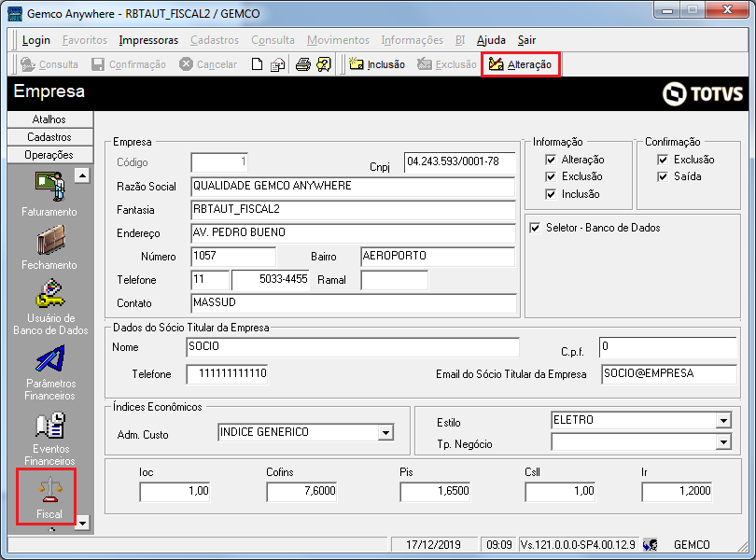Click the Cancelar toolbar icon
This screenshot has width=756, height=560.
tap(186, 64)
